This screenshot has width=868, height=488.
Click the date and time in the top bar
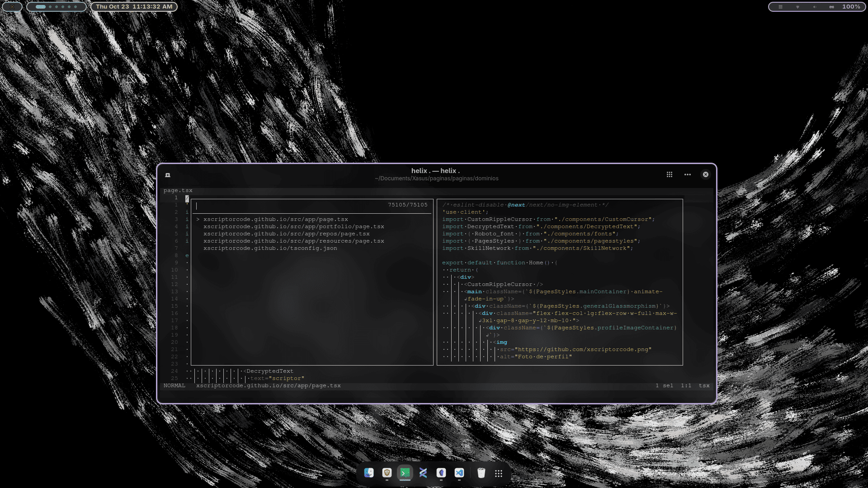(134, 7)
